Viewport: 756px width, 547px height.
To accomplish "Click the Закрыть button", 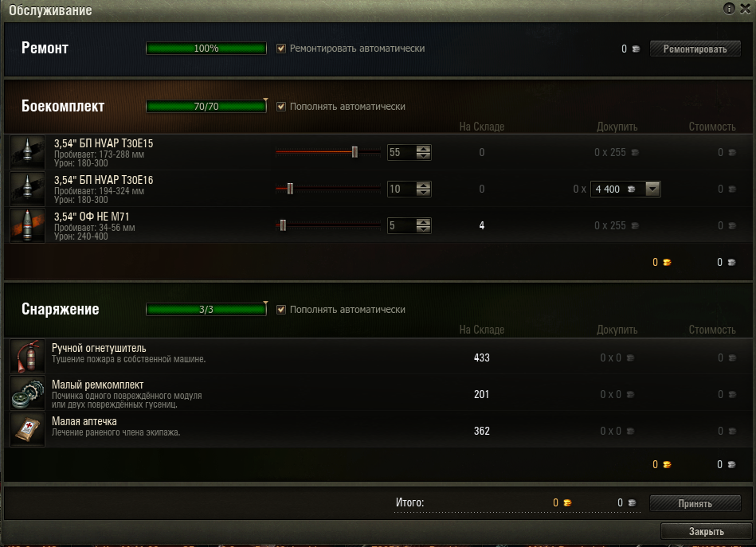I will [x=706, y=531].
